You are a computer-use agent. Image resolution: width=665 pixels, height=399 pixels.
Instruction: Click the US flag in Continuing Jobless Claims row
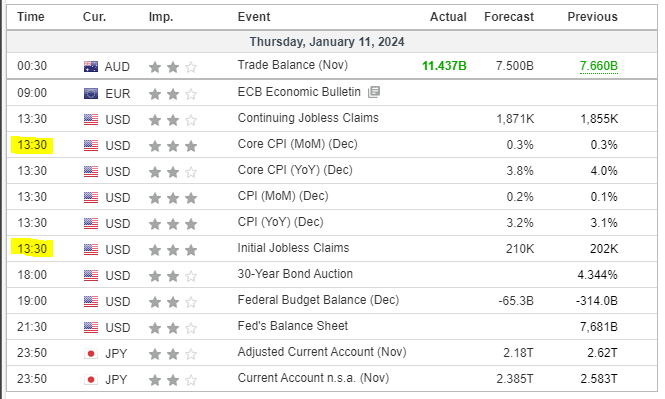tap(91, 120)
